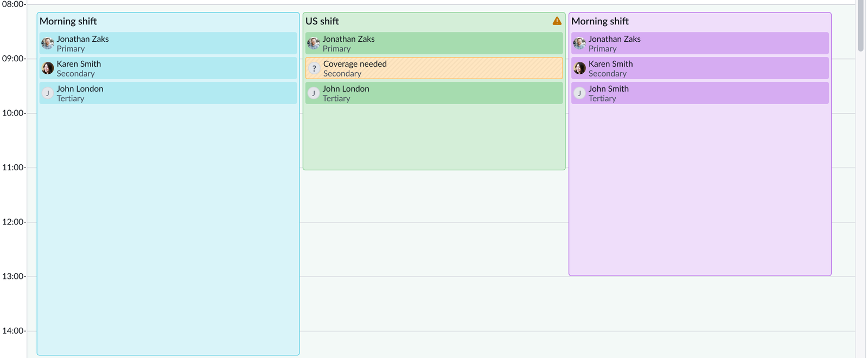Click Jonathan Zaks avatar in the blue shift
Viewport: 868px width, 358px height.
pyautogui.click(x=48, y=43)
